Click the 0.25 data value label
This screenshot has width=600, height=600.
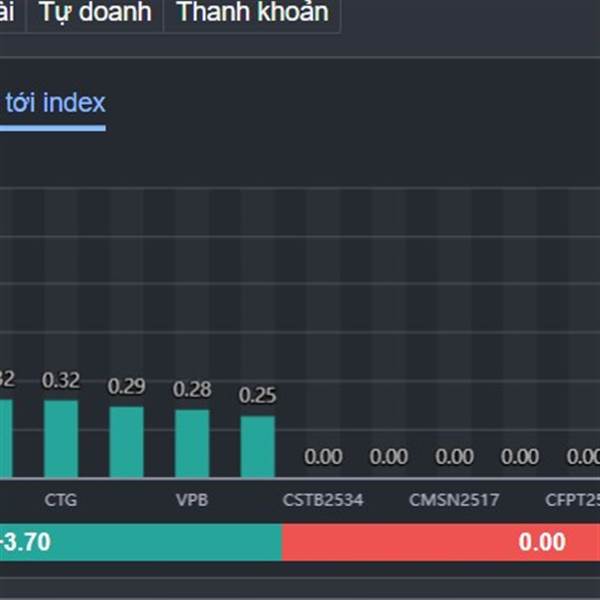tap(257, 396)
